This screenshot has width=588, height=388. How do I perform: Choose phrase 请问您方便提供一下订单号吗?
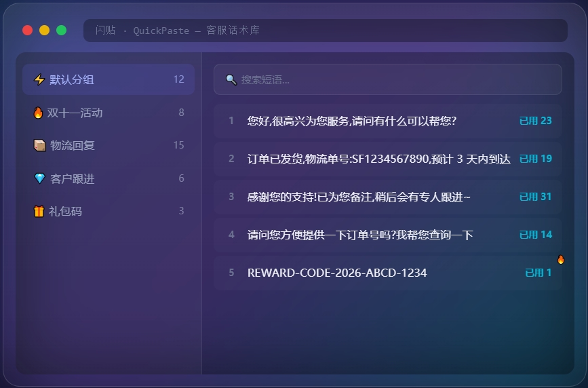tap(388, 235)
